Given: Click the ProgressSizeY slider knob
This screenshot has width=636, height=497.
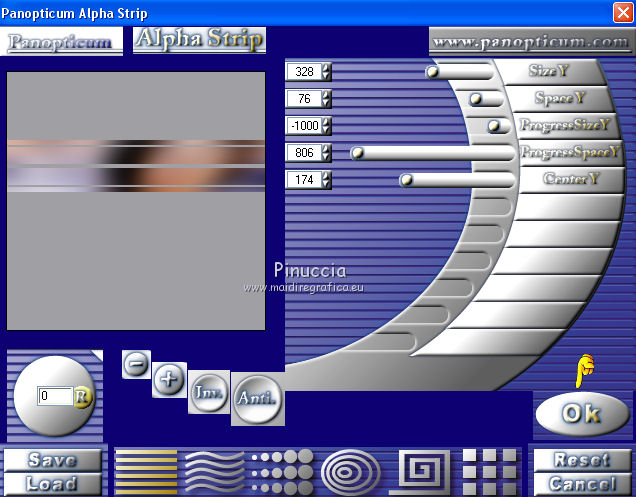Looking at the screenshot, I should pos(494,126).
